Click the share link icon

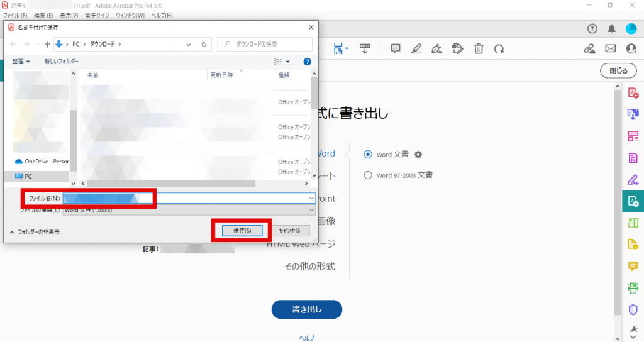[x=589, y=49]
